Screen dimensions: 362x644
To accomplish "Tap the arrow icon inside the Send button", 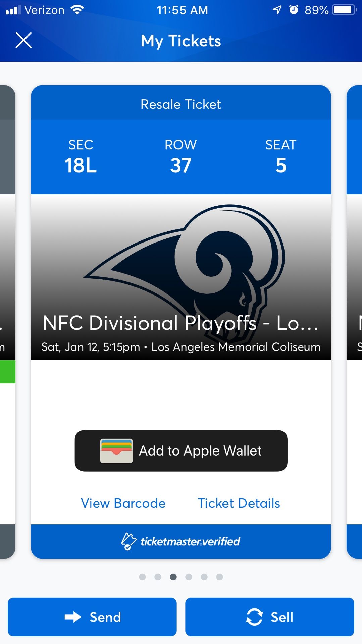I will (x=72, y=617).
